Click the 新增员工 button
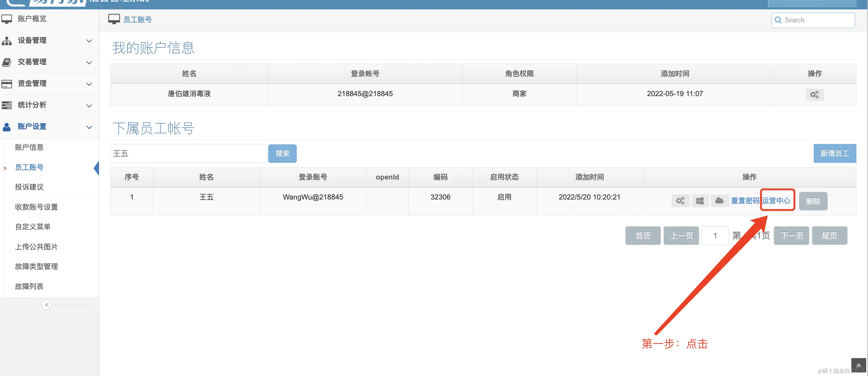The height and width of the screenshot is (376, 868). point(835,153)
